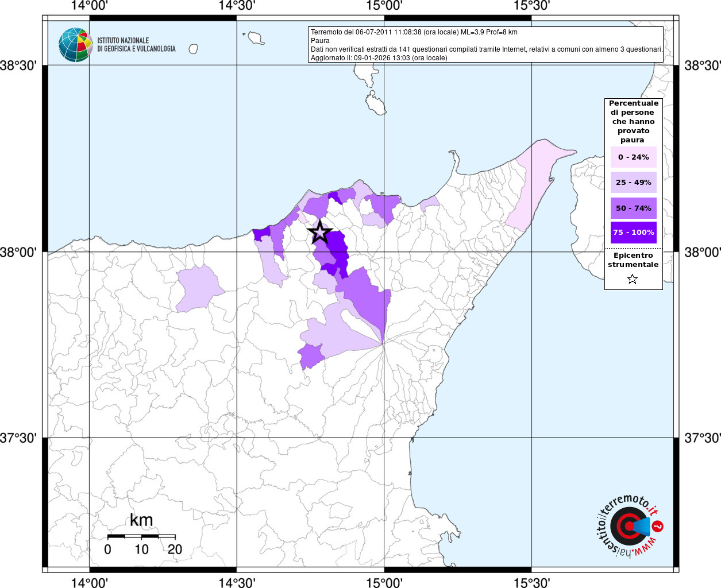
Task: Click the '10' value on the scale bar
Action: coord(141,549)
